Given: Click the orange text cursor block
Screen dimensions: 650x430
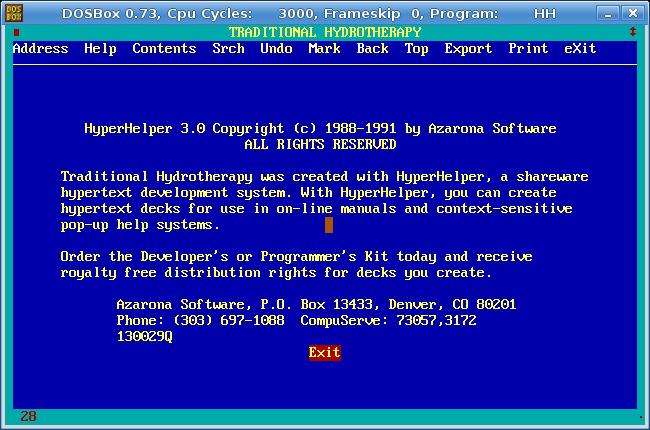Looking at the screenshot, I should point(329,225).
